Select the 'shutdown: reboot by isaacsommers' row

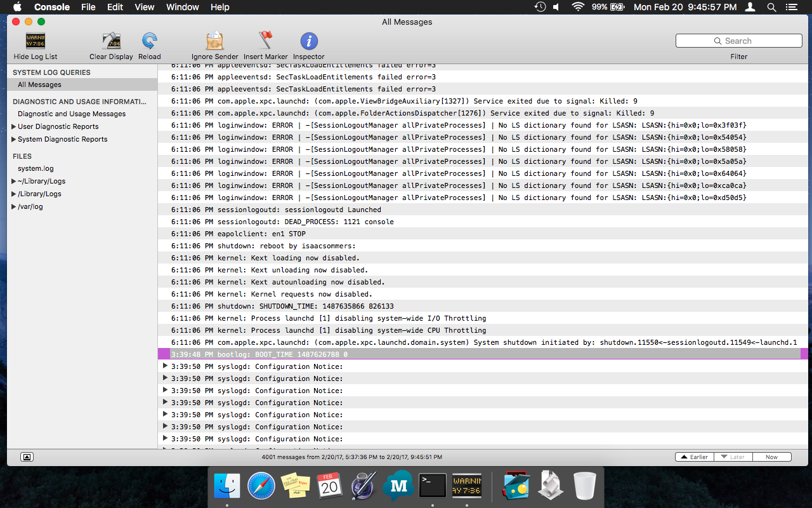pyautogui.click(x=484, y=246)
